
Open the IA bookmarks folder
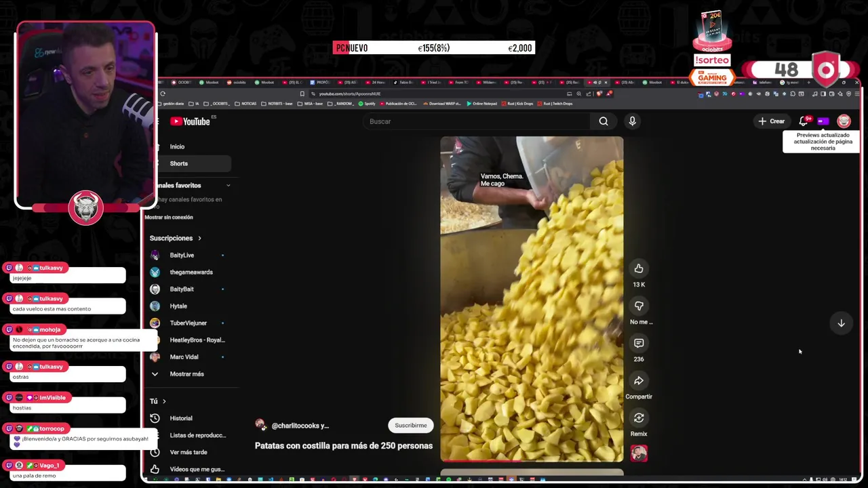point(194,104)
